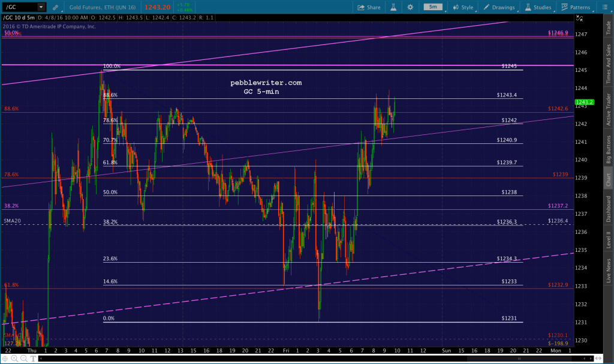Screen dimensions: 614x364
Task: Click the red $1239 level label
Action: point(561,175)
